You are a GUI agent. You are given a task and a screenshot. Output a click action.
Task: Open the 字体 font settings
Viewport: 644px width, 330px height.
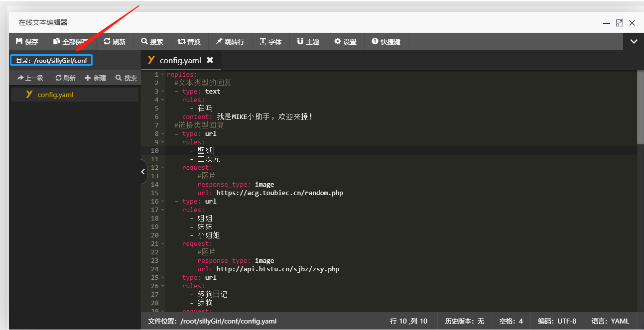(x=271, y=42)
